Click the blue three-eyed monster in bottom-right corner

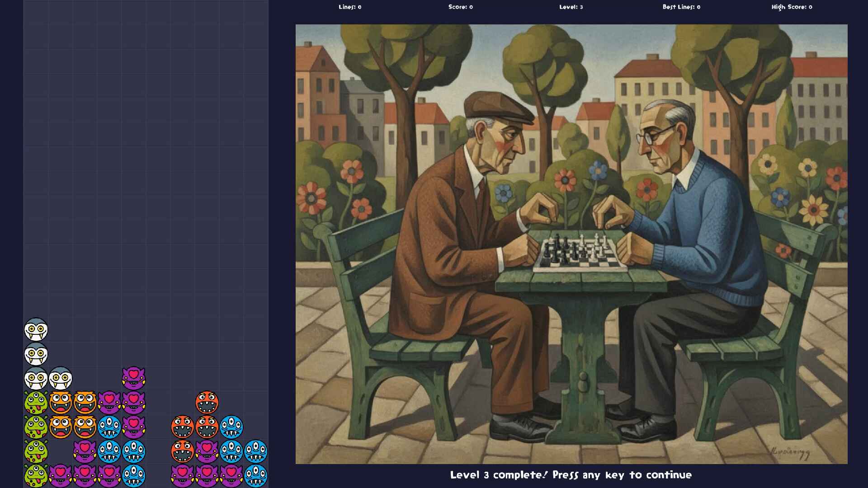click(255, 476)
